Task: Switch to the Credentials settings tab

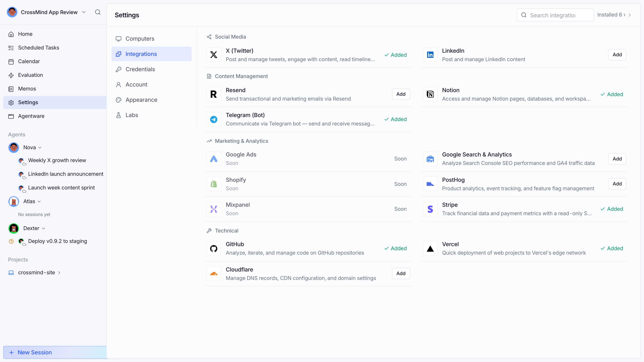Action: pos(152,69)
